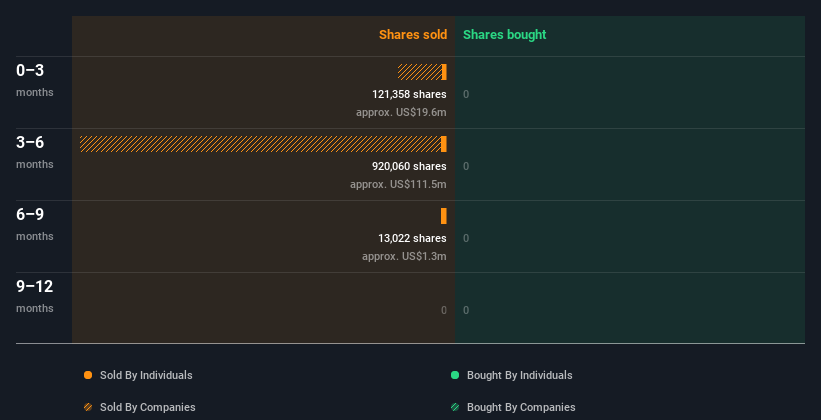The width and height of the screenshot is (821, 420).
Task: Select the Bought By Individuals legend label
Action: 519,375
